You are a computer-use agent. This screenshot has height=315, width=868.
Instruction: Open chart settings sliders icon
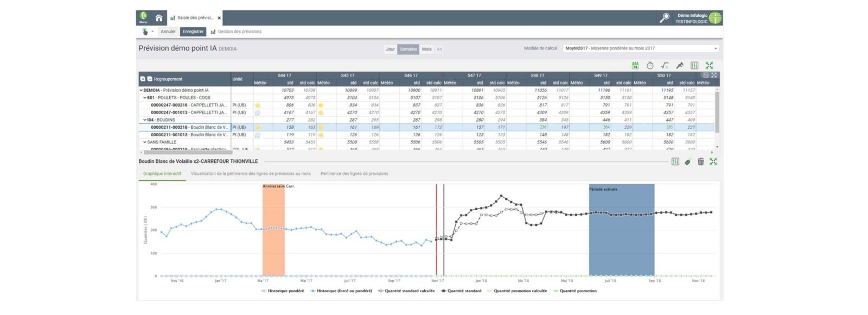pos(675,162)
